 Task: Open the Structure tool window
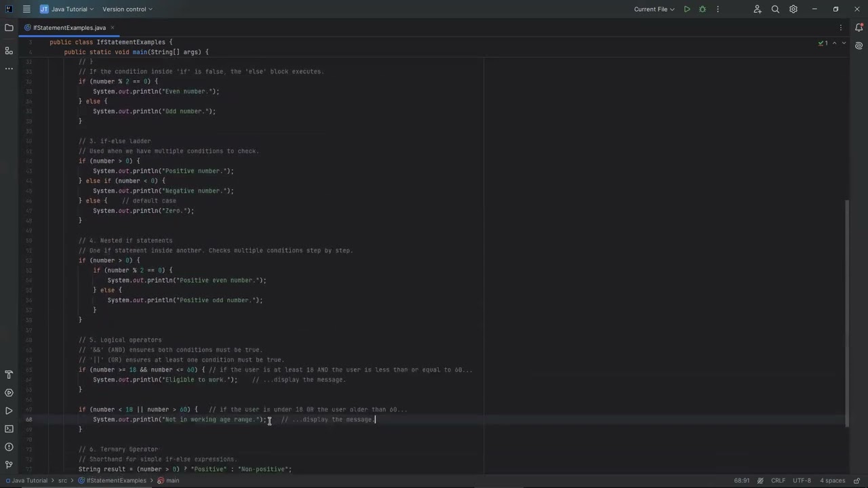point(9,50)
